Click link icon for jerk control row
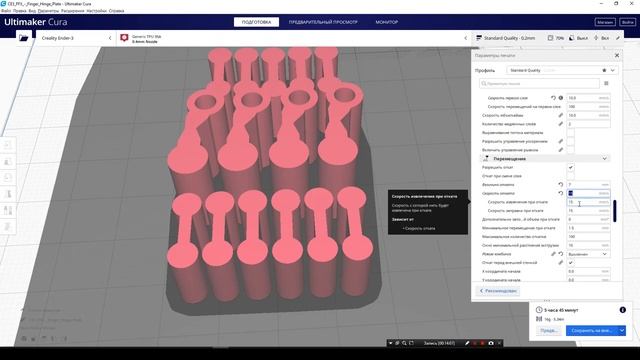The image size is (640, 360). click(560, 150)
